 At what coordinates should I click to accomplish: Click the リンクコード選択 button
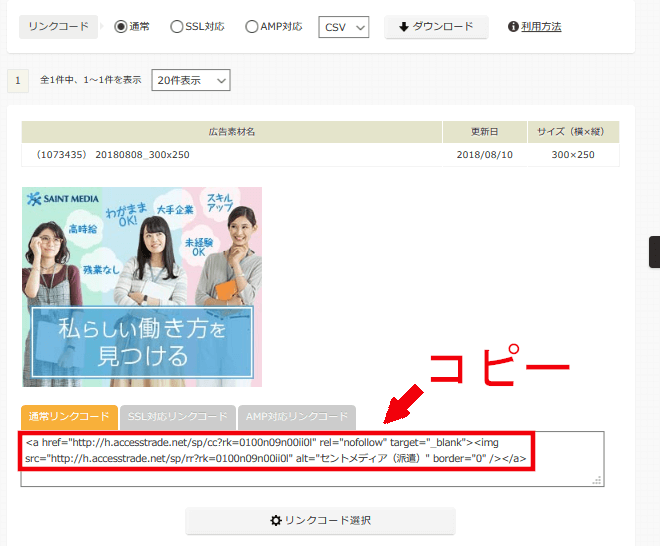coord(320,520)
